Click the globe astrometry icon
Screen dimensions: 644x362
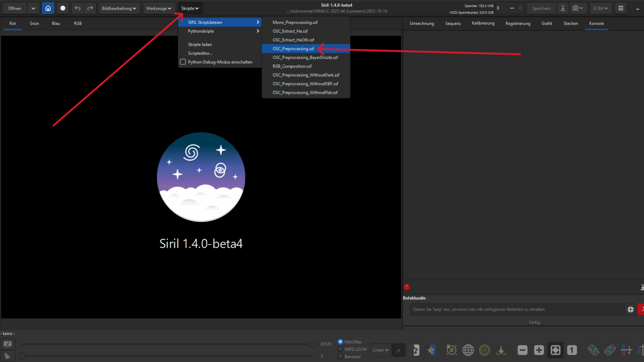tap(468, 350)
